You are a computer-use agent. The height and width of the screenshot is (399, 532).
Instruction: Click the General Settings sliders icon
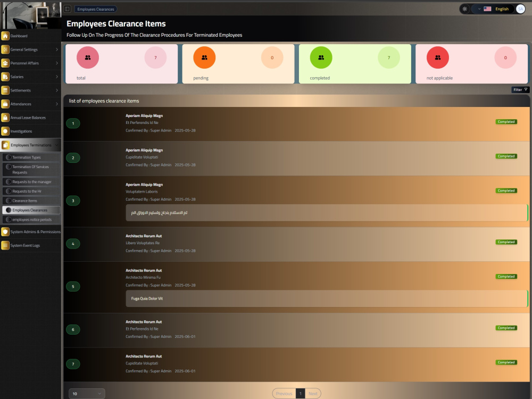5,49
